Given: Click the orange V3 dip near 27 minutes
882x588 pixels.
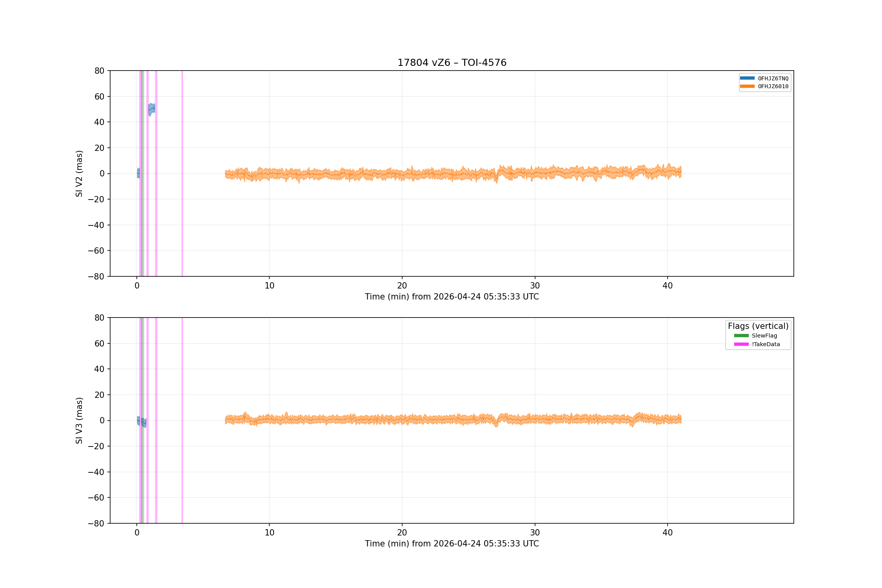Looking at the screenshot, I should click(x=497, y=423).
